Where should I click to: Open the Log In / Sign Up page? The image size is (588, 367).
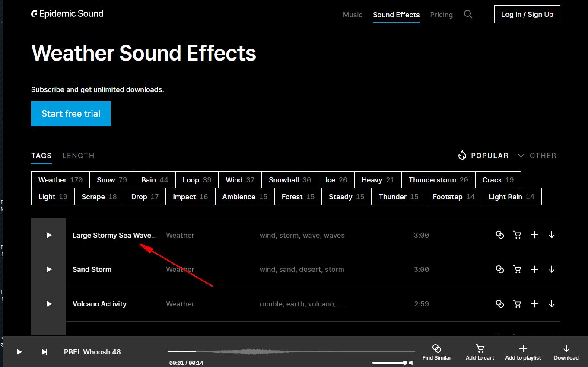coord(527,14)
